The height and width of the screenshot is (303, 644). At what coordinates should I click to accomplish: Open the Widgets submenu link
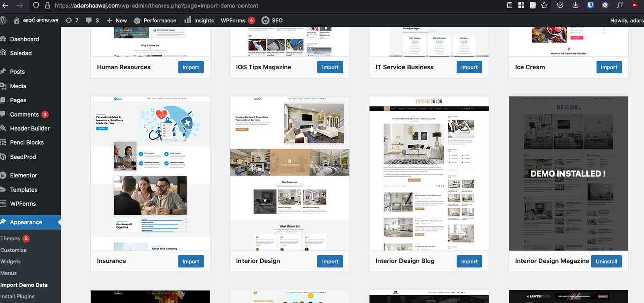[10, 262]
